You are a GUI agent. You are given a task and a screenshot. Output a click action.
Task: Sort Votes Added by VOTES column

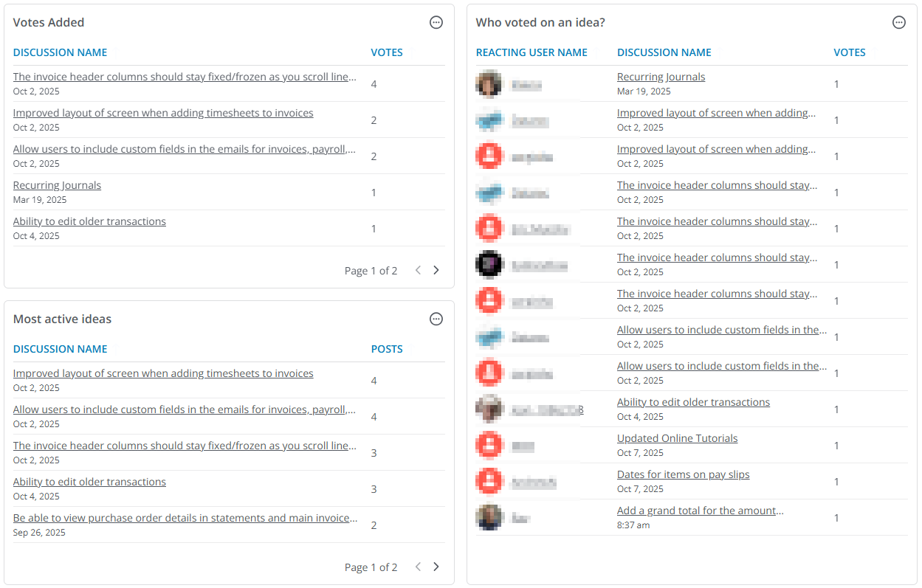pos(387,52)
